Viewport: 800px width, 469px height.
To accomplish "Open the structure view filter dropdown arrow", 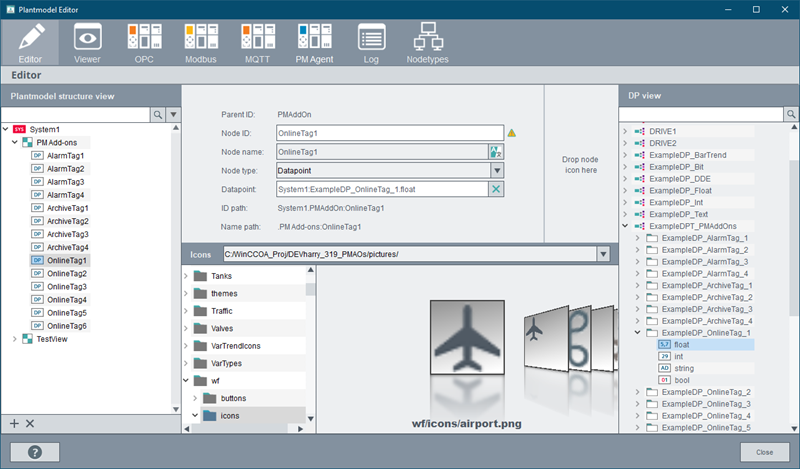I will pyautogui.click(x=172, y=115).
